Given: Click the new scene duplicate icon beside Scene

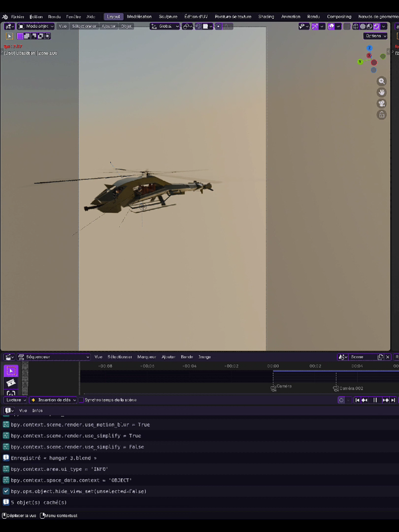Looking at the screenshot, I should (x=380, y=357).
